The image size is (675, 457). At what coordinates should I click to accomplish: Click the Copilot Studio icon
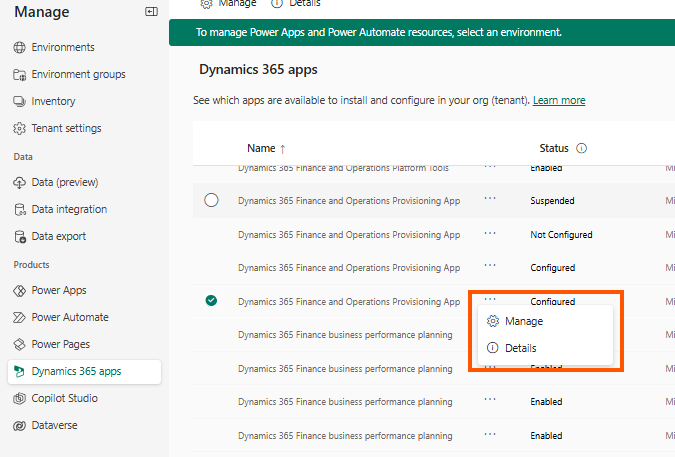click(x=19, y=398)
